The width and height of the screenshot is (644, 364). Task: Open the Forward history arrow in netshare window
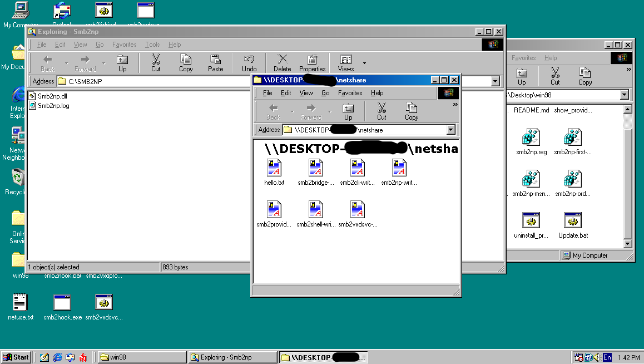point(329,112)
